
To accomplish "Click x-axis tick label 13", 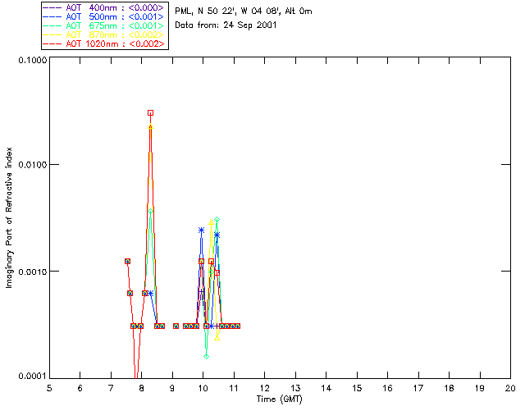I will (295, 388).
